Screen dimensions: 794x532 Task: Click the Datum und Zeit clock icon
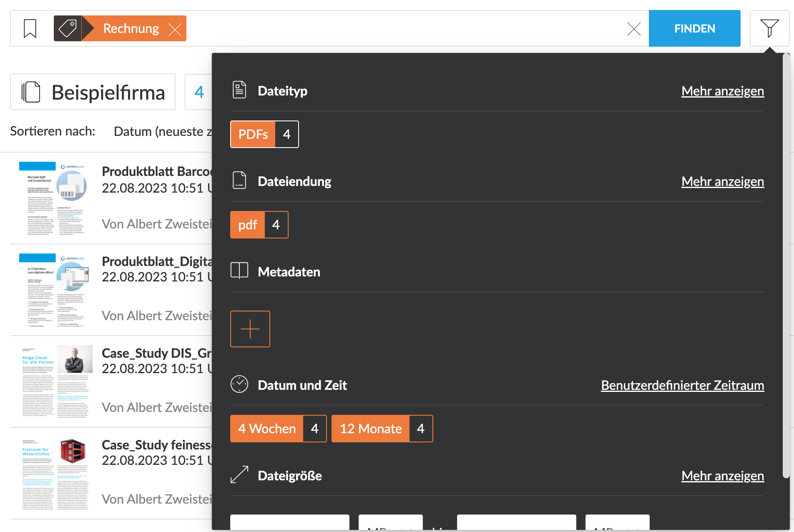(x=239, y=384)
